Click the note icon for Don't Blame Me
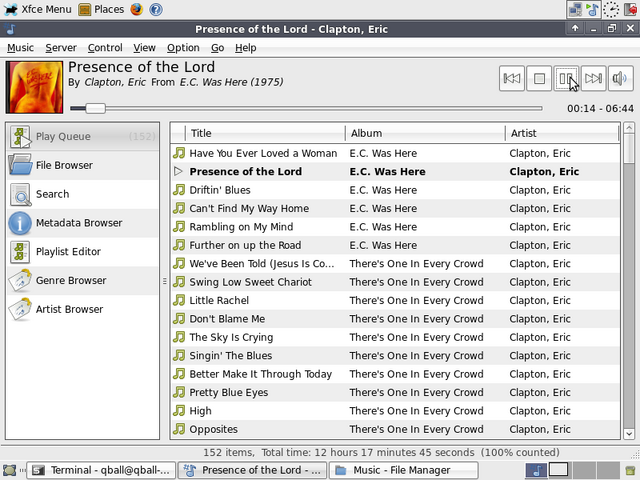640x480 pixels. tap(179, 319)
